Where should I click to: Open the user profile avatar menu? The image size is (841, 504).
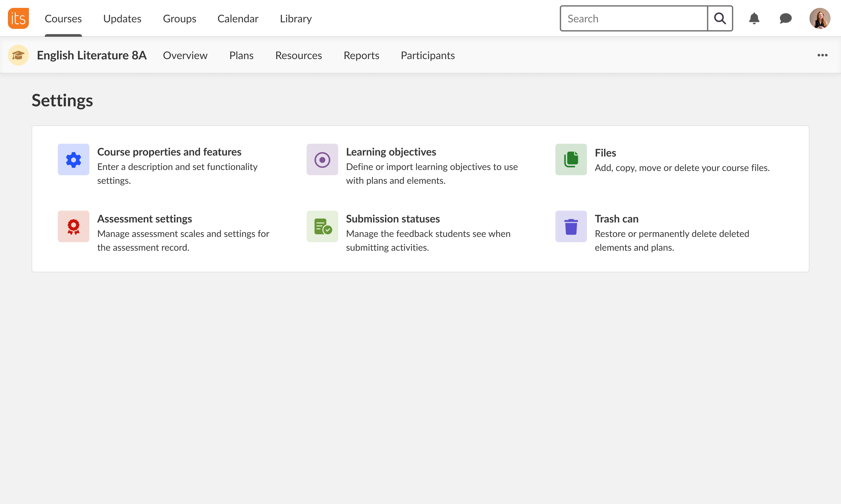pos(820,18)
